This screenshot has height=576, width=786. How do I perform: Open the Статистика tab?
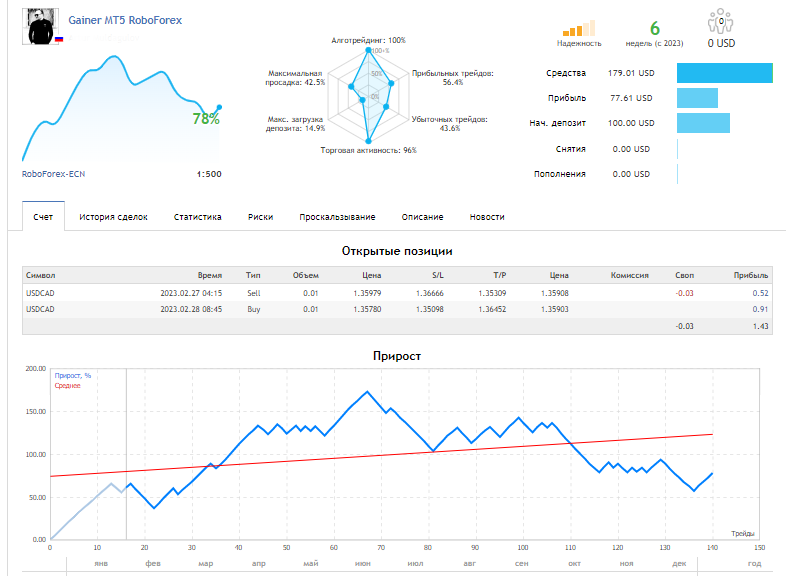pos(198,217)
